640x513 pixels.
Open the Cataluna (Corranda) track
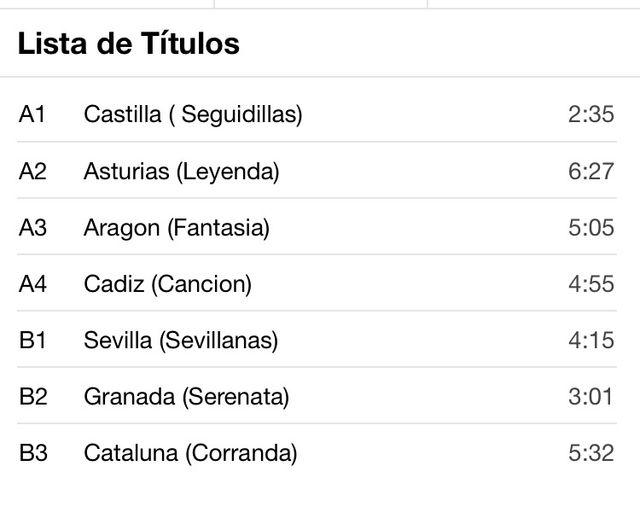190,453
